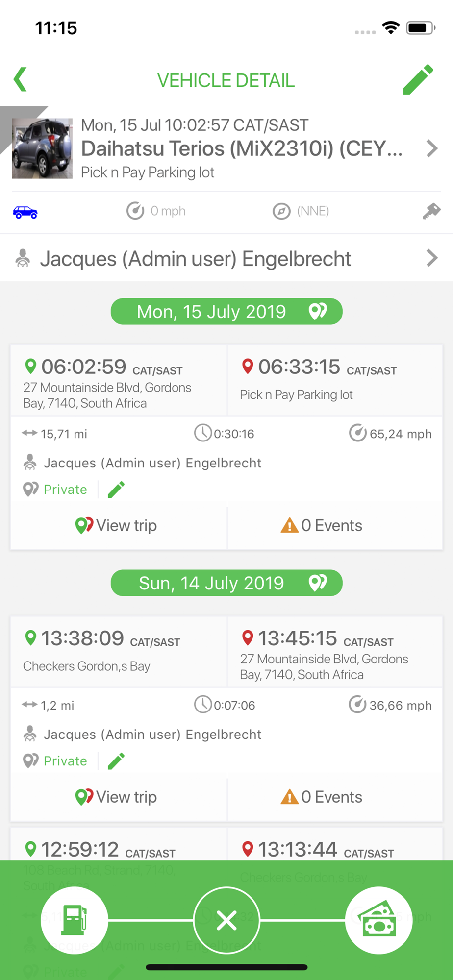Screen dimensions: 453x980
Task: Tap the blue car status icon
Action: 25,212
